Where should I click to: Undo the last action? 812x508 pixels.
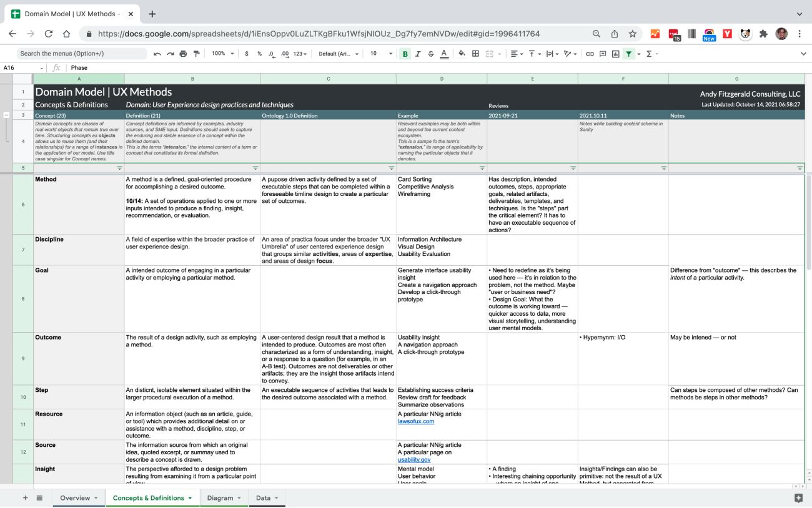(x=157, y=54)
